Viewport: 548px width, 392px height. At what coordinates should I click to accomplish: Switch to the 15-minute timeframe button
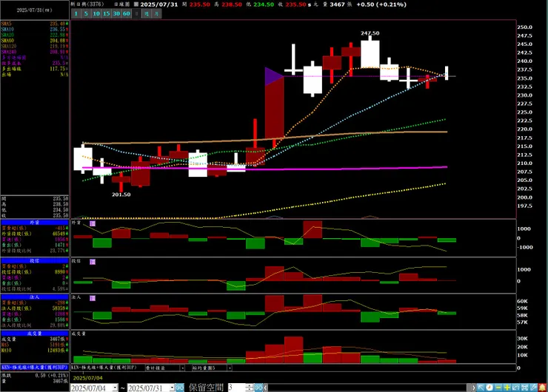106,13
